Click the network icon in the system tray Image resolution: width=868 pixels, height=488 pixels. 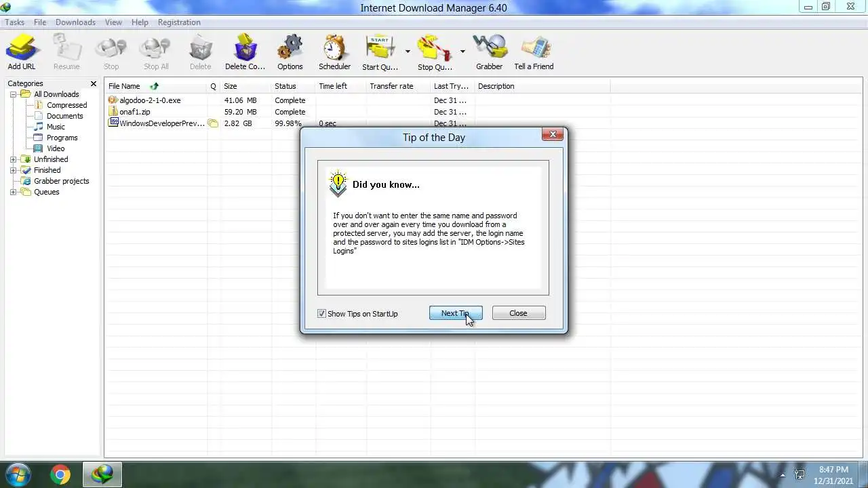coord(800,475)
